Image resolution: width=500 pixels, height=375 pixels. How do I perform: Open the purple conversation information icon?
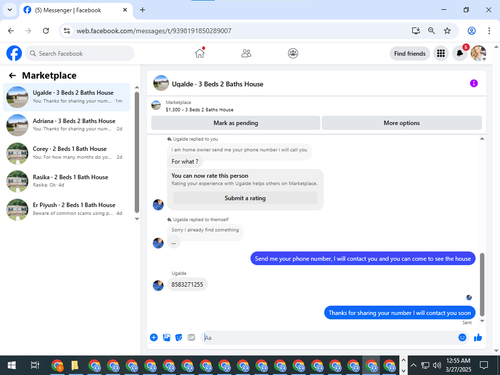(474, 83)
